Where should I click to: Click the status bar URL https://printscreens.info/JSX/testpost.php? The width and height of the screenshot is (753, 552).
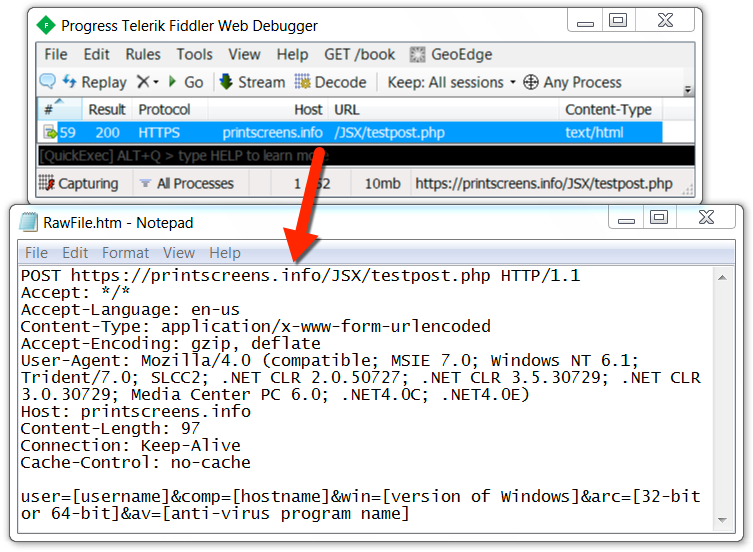(544, 183)
